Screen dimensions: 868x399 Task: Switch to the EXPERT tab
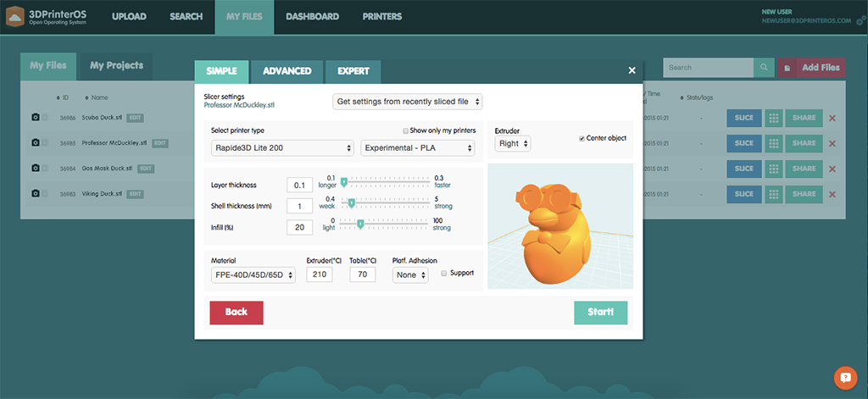coord(353,71)
